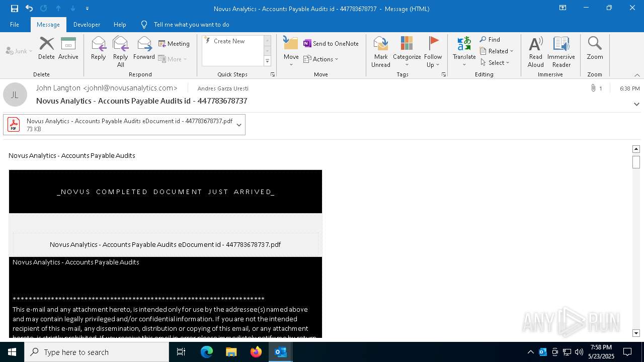Image resolution: width=644 pixels, height=362 pixels.
Task: Go to the previous item using the up arrow
Action: (58, 9)
